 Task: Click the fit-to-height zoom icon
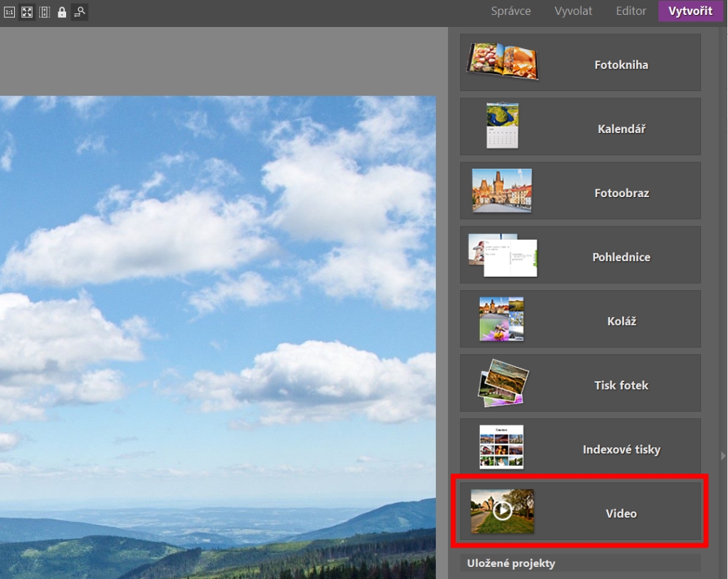(x=45, y=12)
